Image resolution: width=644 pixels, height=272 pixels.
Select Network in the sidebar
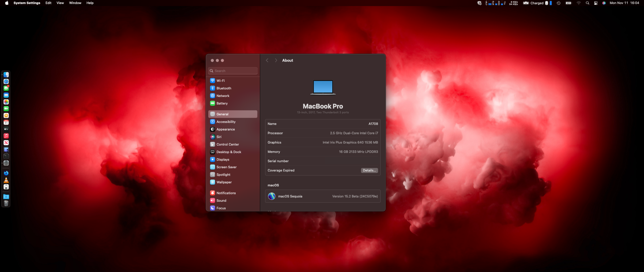click(x=233, y=96)
